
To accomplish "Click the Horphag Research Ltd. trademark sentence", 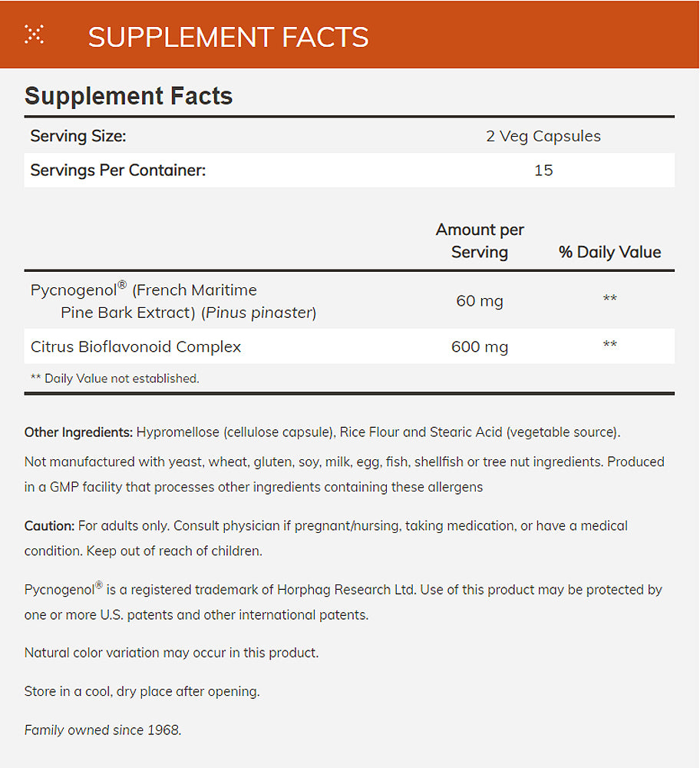I will click(342, 590).
